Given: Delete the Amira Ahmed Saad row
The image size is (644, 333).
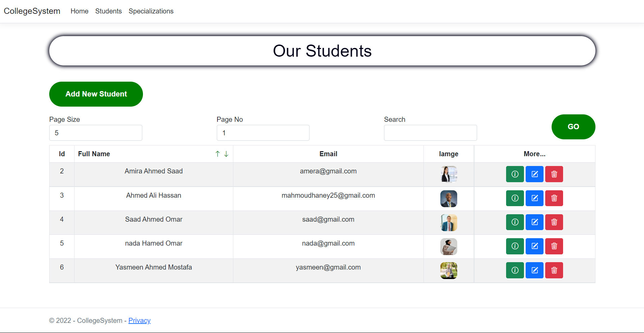Looking at the screenshot, I should (554, 174).
